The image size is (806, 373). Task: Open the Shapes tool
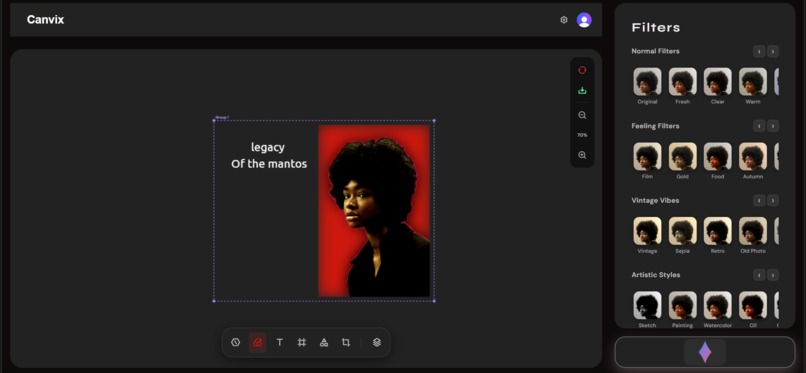324,342
